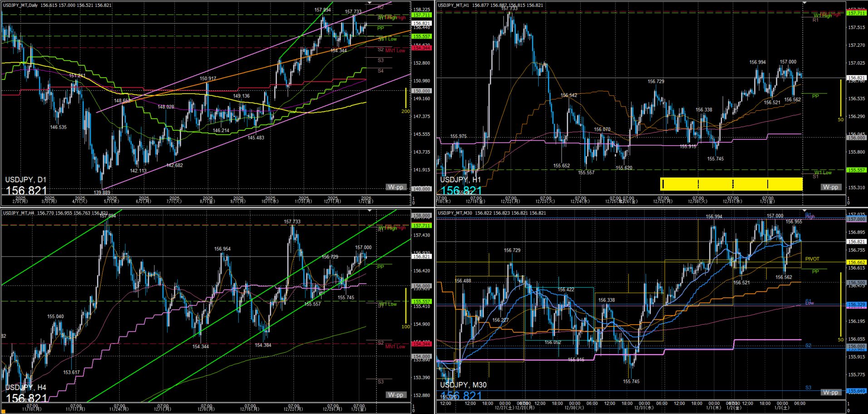Click the yellow 156.662 pivot price tag in M30
This screenshot has width=868, height=414.
[856, 262]
